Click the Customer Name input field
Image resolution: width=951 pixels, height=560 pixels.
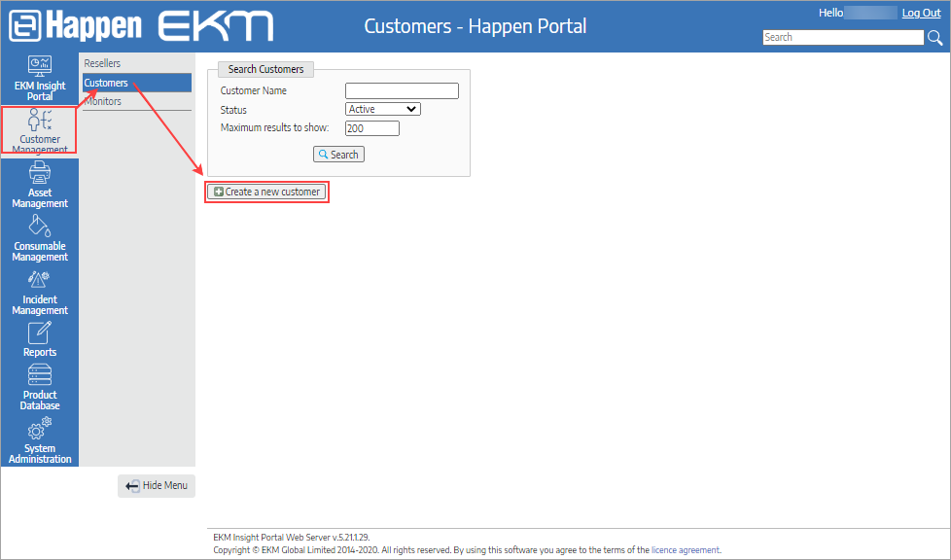click(402, 91)
